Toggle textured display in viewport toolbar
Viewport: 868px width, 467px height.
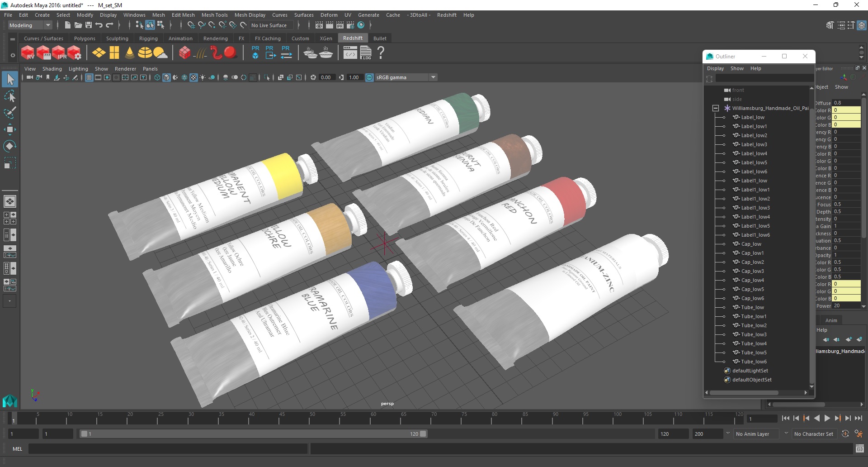tap(193, 77)
